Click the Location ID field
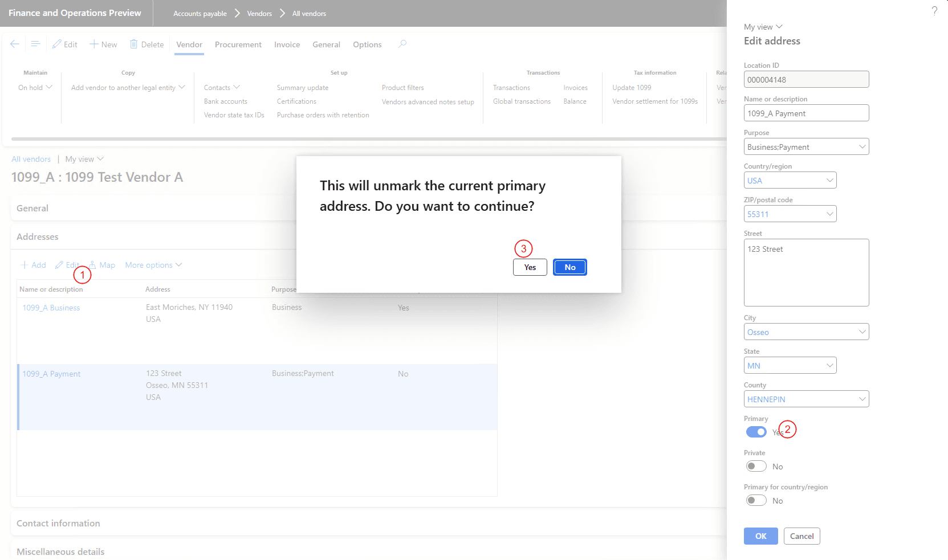 [806, 79]
